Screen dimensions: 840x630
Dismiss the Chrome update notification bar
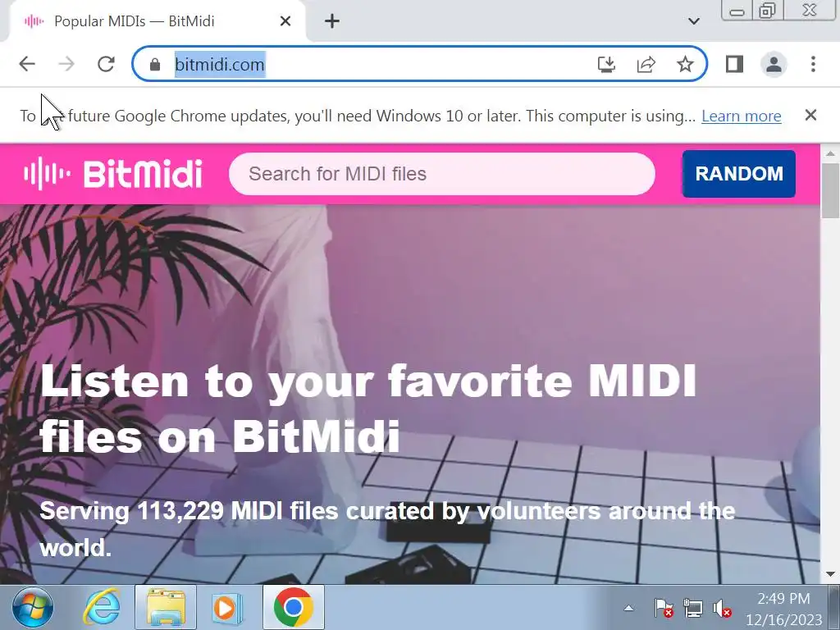pos(810,115)
